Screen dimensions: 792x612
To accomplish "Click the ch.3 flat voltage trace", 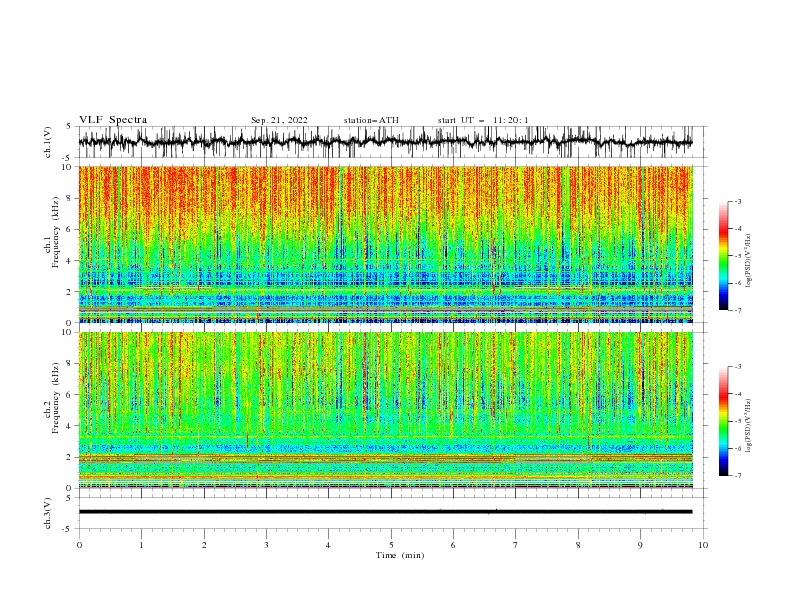I will tap(385, 512).
